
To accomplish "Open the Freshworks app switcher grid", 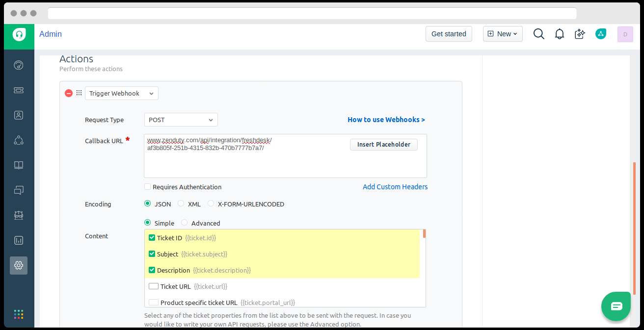I will coord(19,314).
